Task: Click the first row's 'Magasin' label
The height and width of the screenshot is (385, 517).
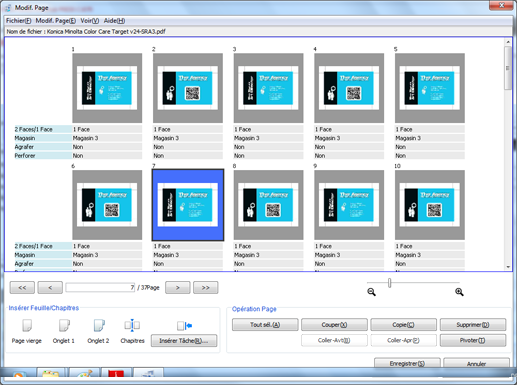Action: click(x=43, y=138)
